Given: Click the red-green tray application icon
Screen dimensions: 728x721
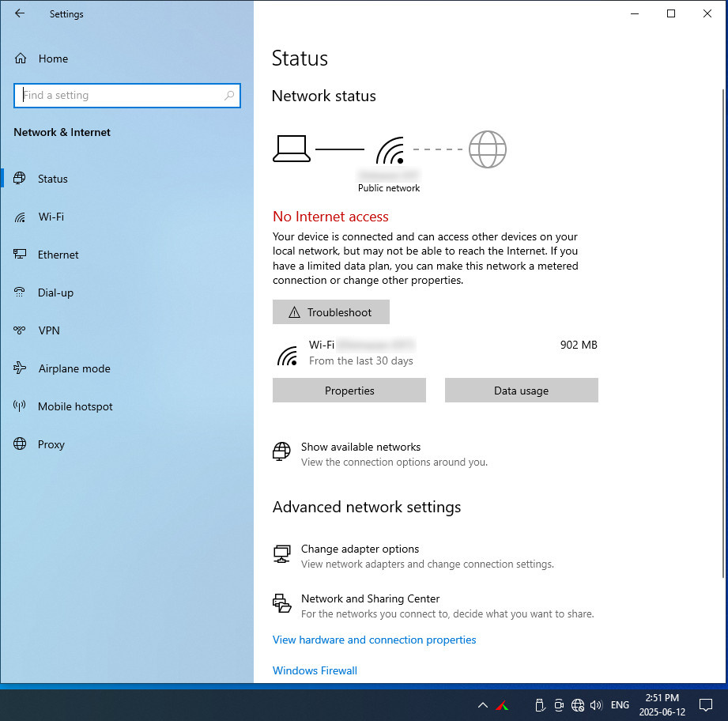Looking at the screenshot, I should [x=502, y=706].
